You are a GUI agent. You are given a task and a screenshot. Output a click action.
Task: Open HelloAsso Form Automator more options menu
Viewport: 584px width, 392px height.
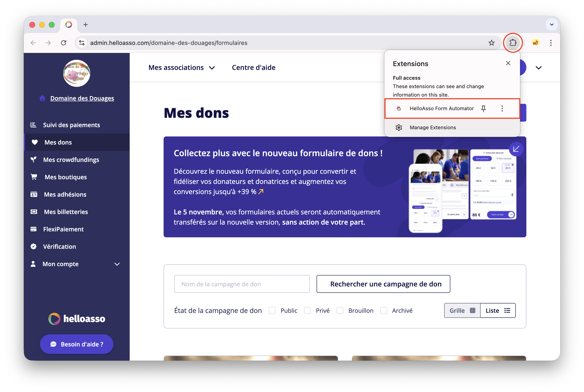(502, 108)
